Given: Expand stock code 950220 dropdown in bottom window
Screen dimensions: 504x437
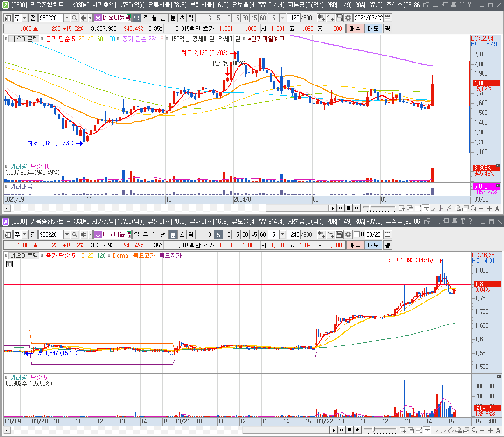Looking at the screenshot, I should point(67,234).
